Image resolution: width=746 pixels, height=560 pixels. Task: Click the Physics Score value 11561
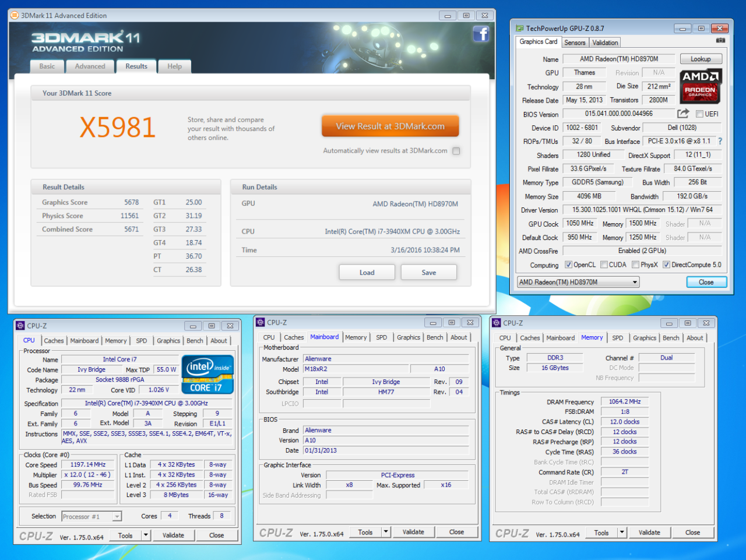click(129, 216)
